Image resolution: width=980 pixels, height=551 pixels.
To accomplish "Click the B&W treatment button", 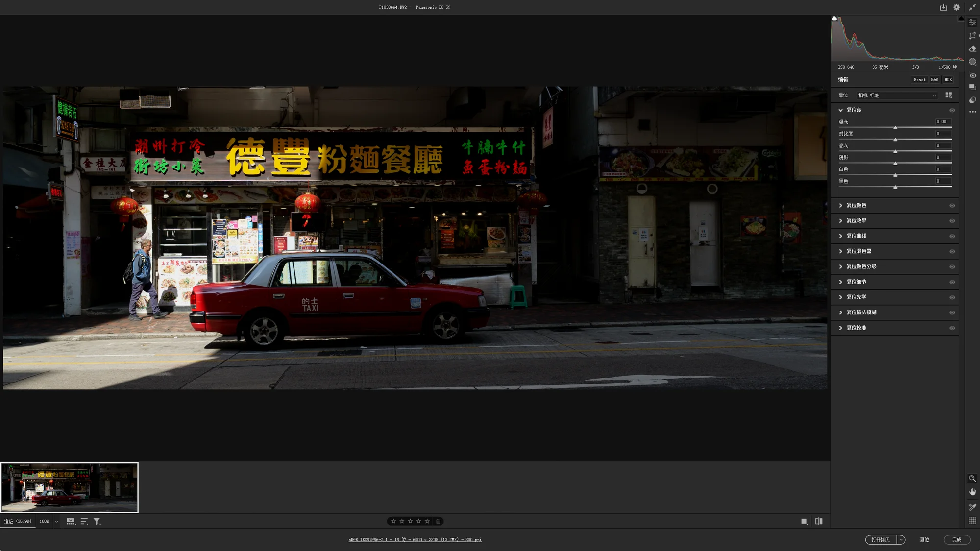I will point(934,80).
